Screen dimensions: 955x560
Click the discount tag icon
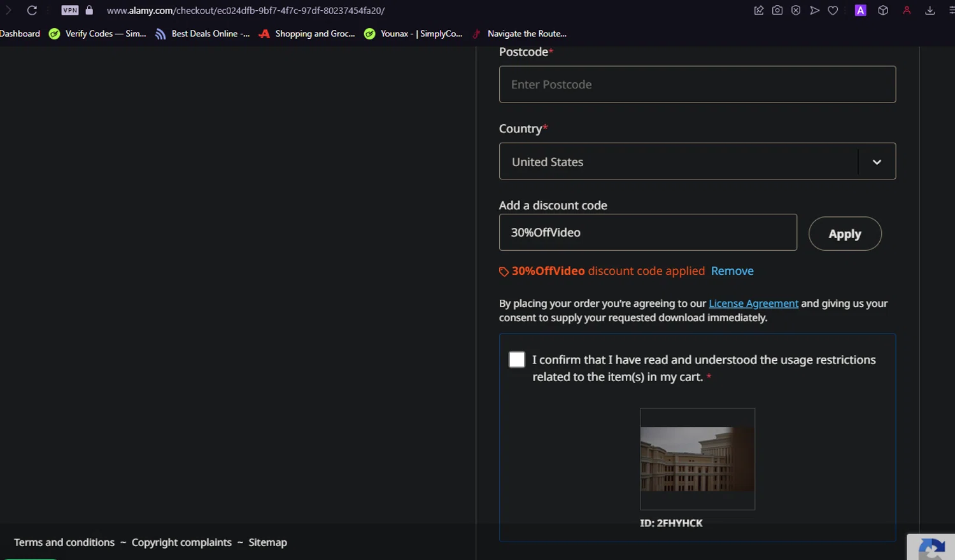504,272
